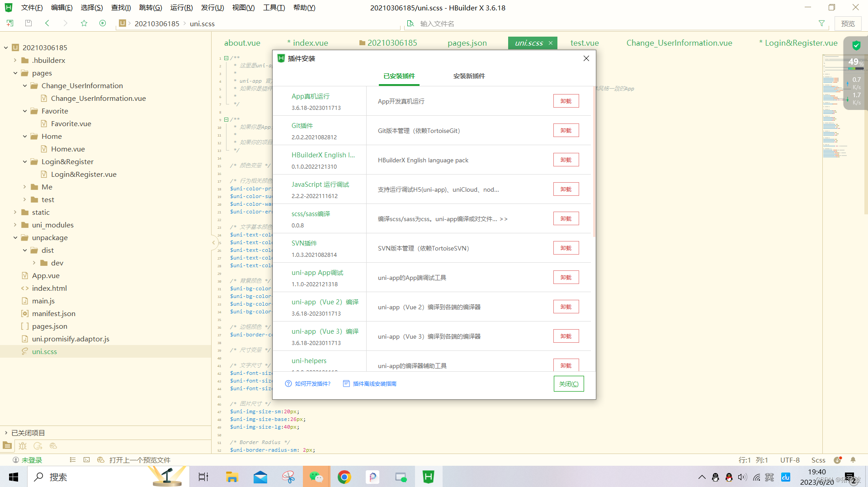Click the UTF-8 encoding in status bar
The image size is (868, 487).
(790, 460)
